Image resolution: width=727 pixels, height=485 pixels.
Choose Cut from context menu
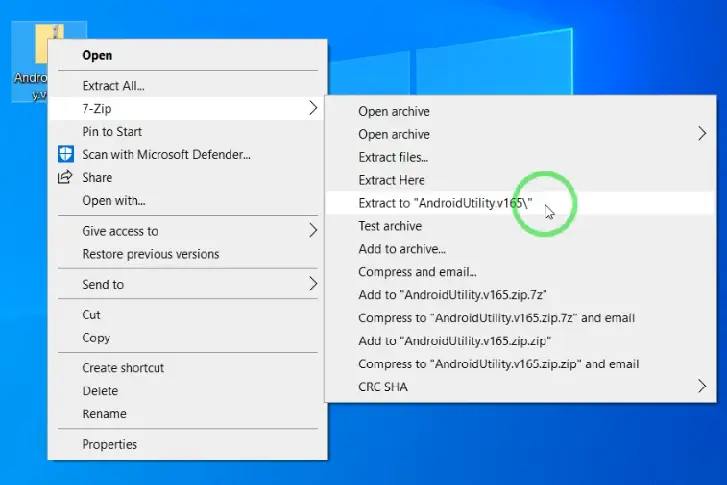187,315
